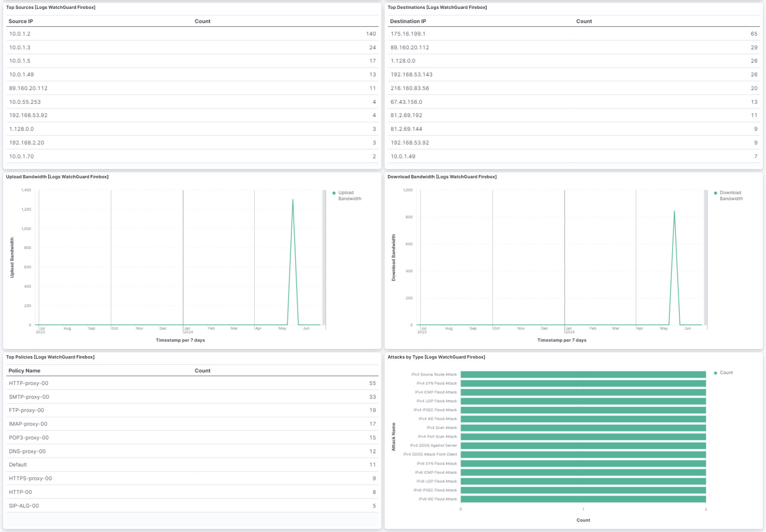
Task: Select the HTTP-proxy-00 policy entry
Action: click(29, 383)
